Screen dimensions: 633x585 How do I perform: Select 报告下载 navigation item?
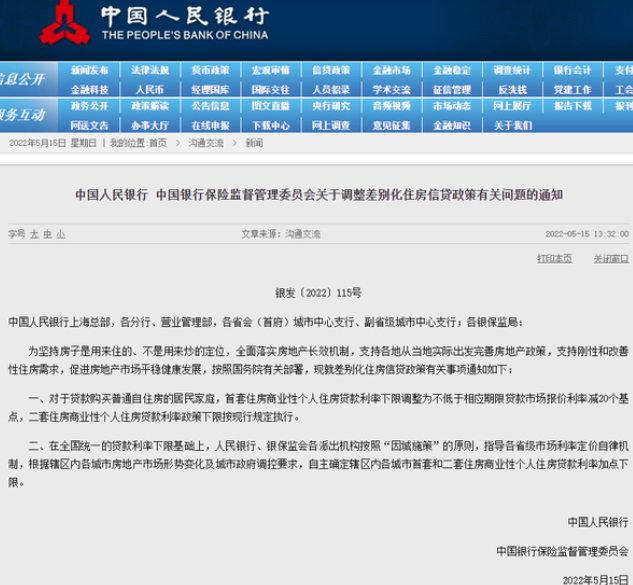coord(572,106)
